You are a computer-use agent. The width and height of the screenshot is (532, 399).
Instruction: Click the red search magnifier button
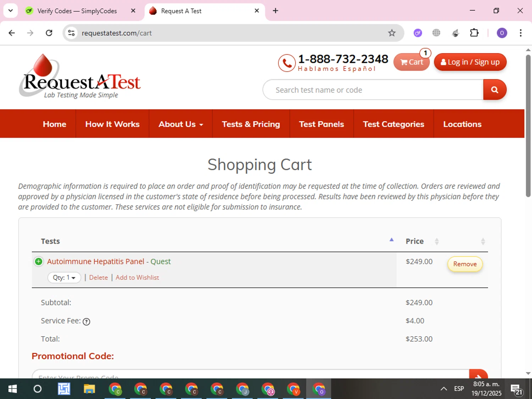(495, 90)
